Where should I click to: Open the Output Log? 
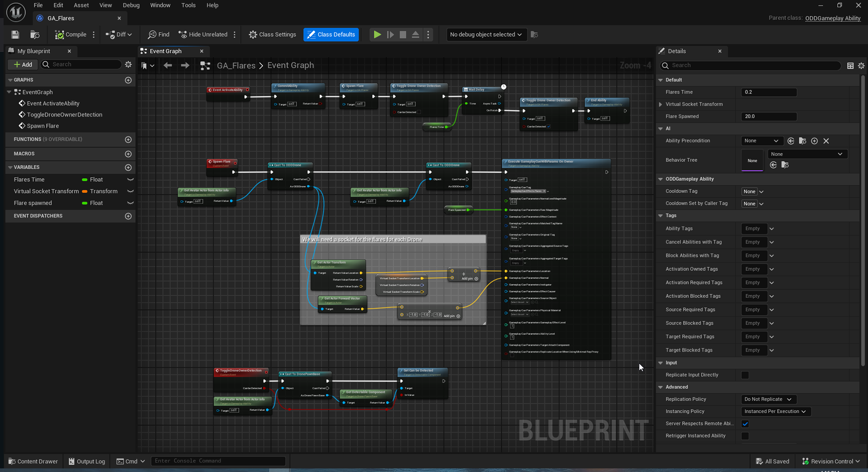(x=87, y=462)
